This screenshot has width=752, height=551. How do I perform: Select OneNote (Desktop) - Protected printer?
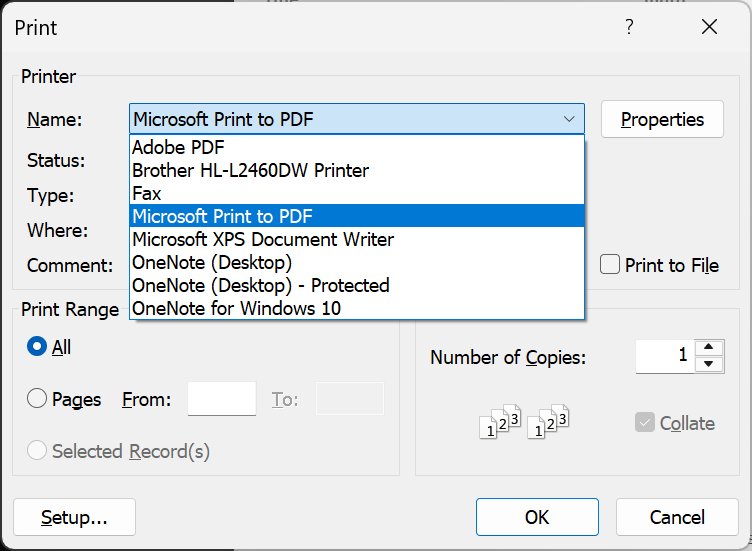[x=357, y=285]
